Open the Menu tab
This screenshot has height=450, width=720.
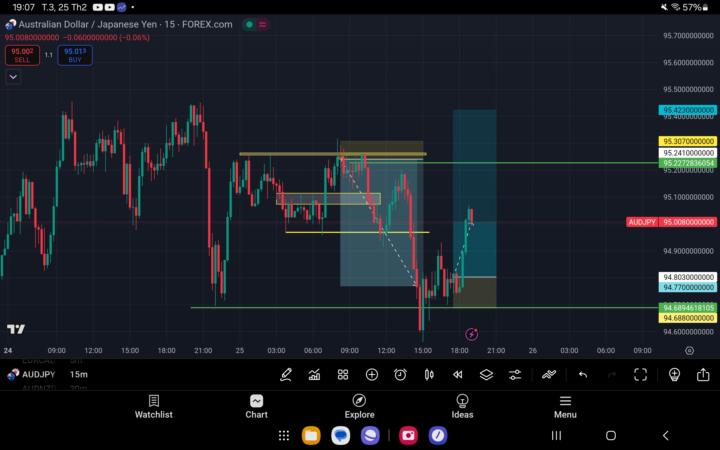[565, 407]
